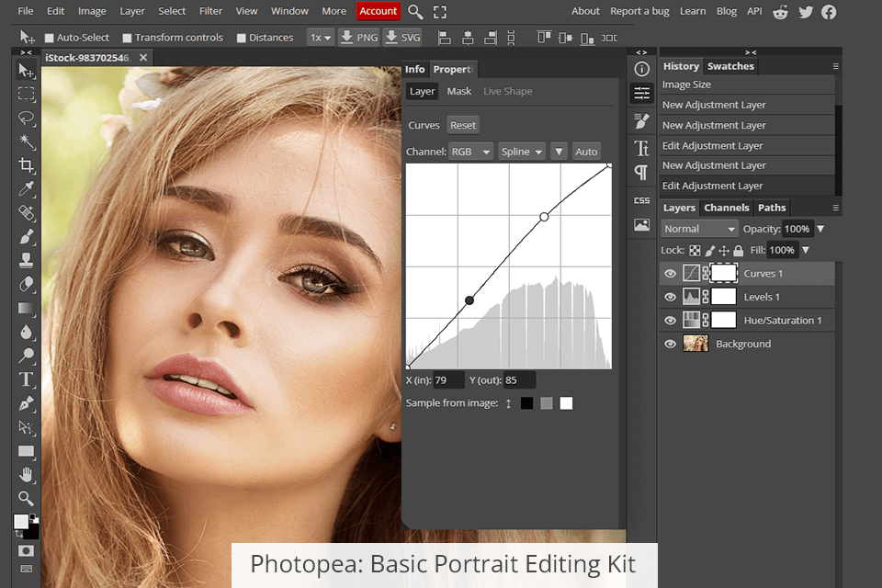882x588 pixels.
Task: Toggle fullscreen mode icon
Action: [440, 12]
